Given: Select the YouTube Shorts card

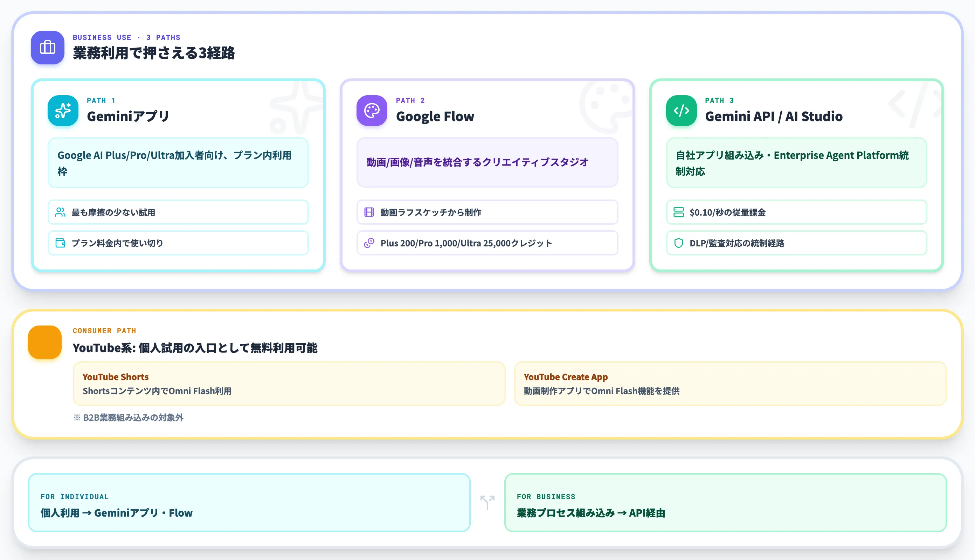Looking at the screenshot, I should point(289,384).
